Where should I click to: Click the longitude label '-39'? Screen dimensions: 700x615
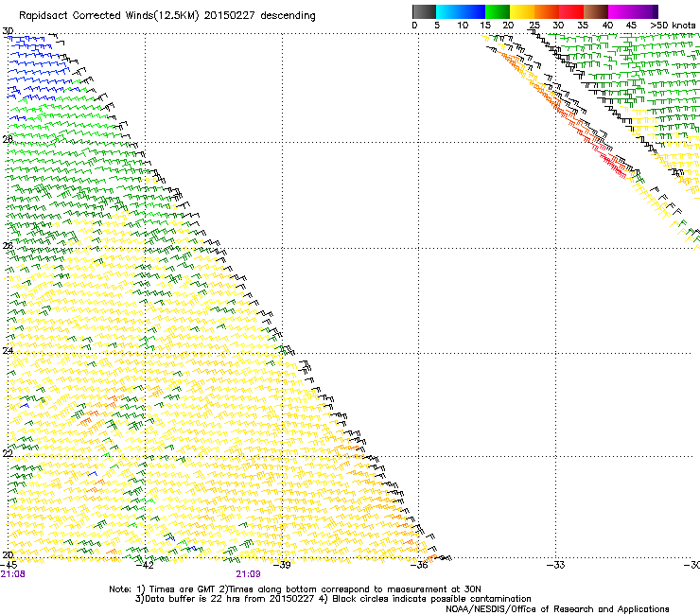[282, 565]
